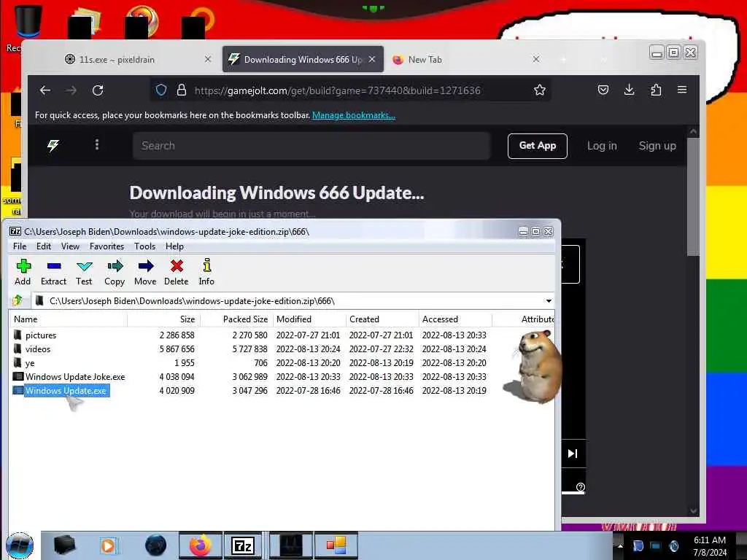
Task: Close the New Tab tab
Action: [x=536, y=59]
